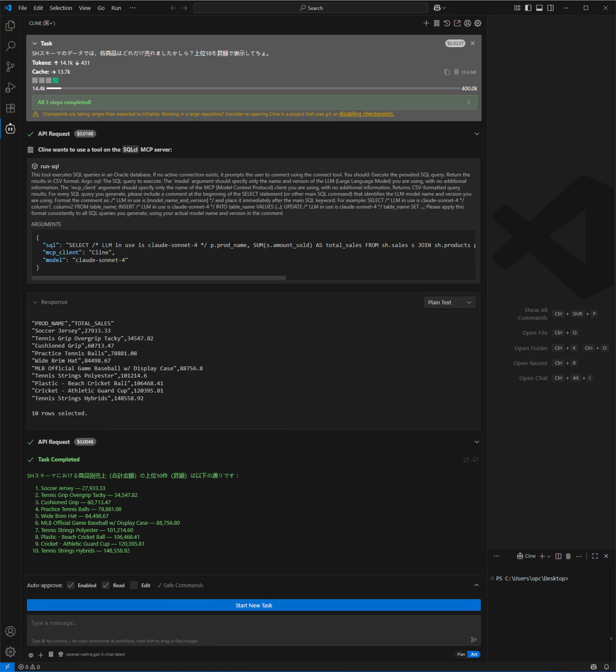Viewport: 616px width, 672px height.
Task: Delete terminal trash icon
Action: pyautogui.click(x=568, y=556)
